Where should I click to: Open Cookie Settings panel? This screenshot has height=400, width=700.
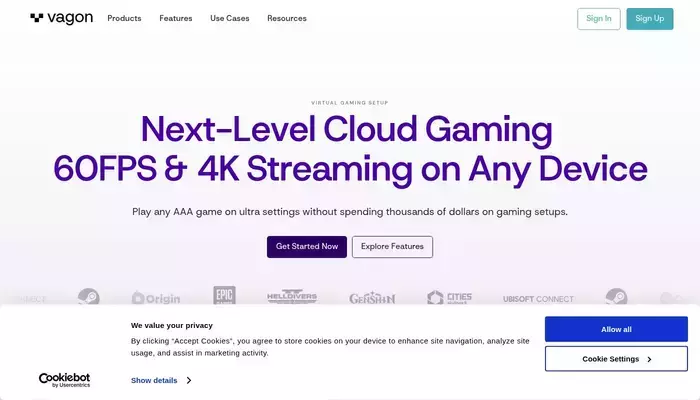(616, 358)
